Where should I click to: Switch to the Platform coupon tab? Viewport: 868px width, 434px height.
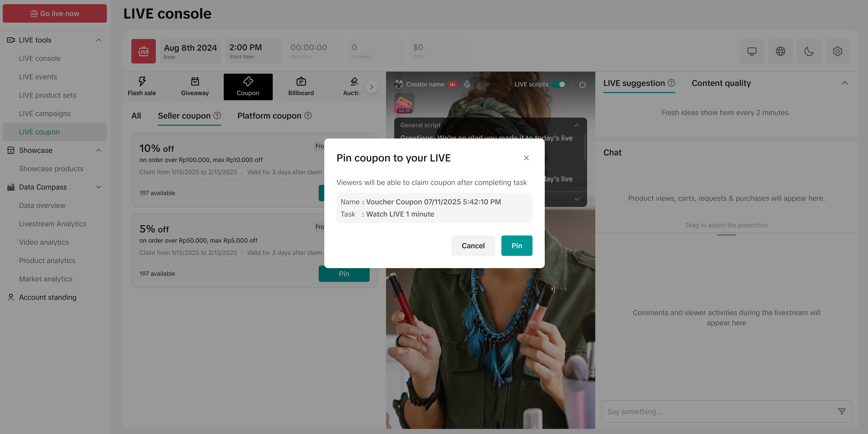tap(269, 116)
